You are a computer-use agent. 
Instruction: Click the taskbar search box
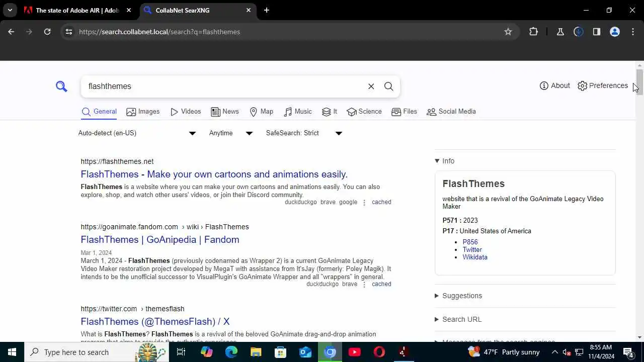click(97, 352)
